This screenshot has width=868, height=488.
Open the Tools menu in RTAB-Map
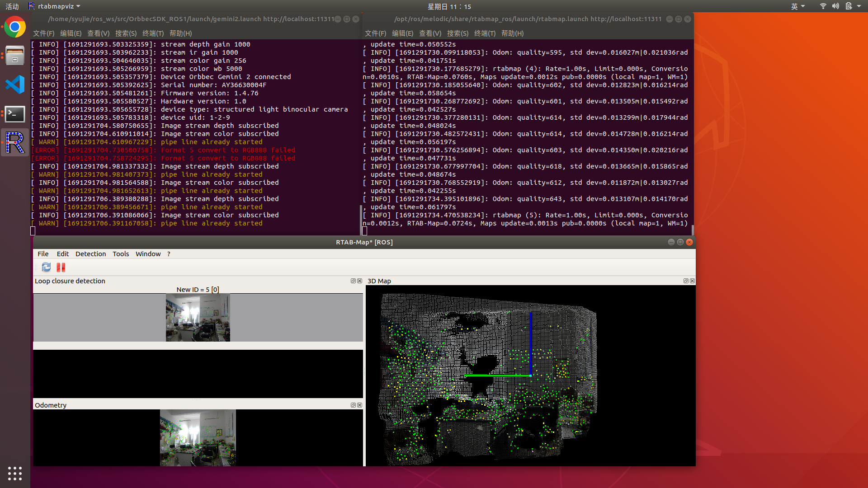coord(121,254)
